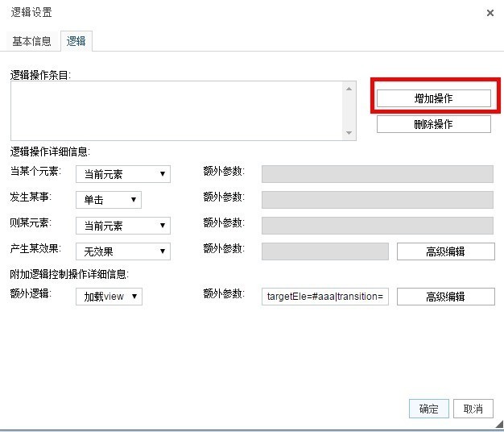This screenshot has width=504, height=432.
Task: Switch to the 基本信息 tab
Action: point(31,41)
